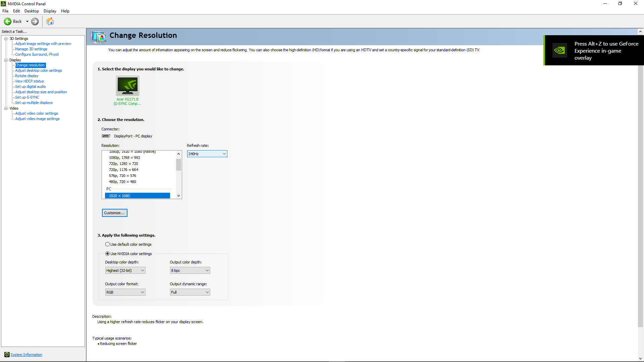Image resolution: width=644 pixels, height=362 pixels.
Task: Open Output dynamic range Full dropdown
Action: 190,292
